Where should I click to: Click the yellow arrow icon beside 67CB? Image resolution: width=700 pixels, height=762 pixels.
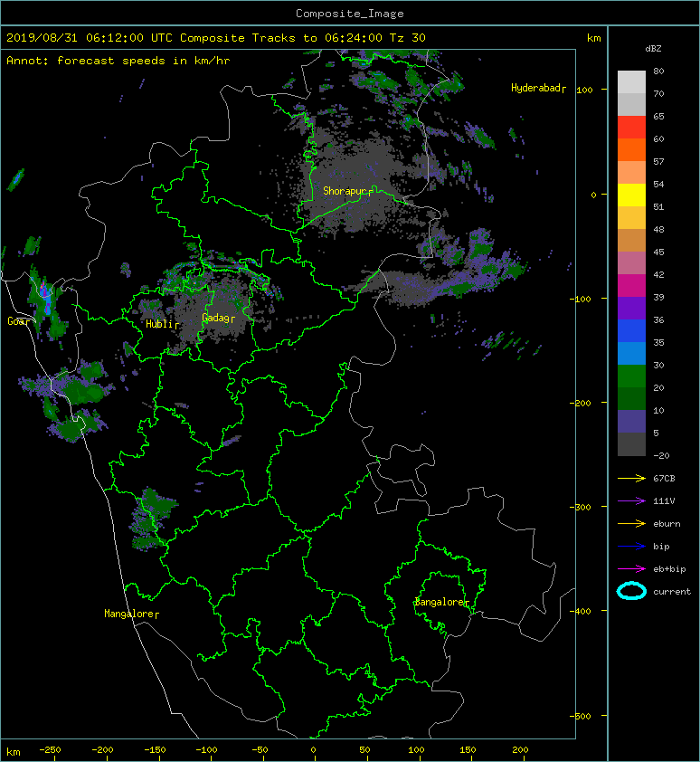tap(631, 479)
